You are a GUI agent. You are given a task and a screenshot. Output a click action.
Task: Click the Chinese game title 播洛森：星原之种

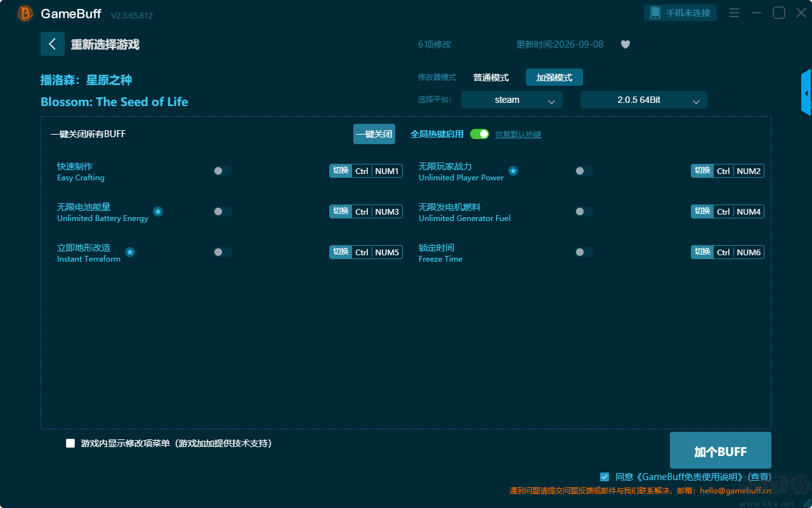(86, 80)
